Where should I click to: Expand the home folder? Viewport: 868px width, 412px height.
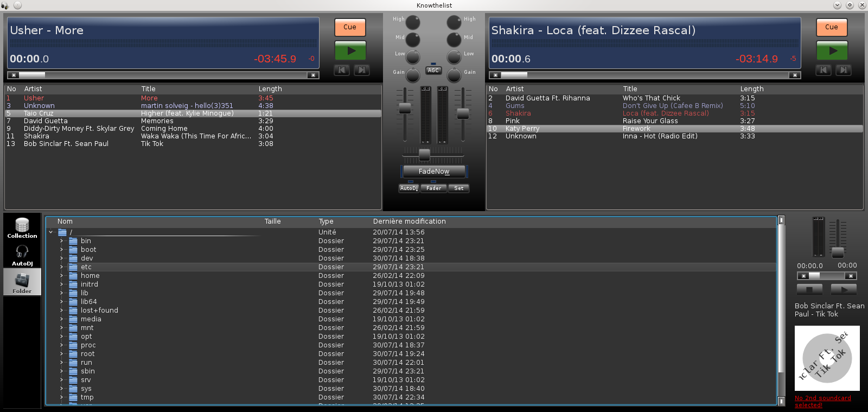tap(61, 276)
